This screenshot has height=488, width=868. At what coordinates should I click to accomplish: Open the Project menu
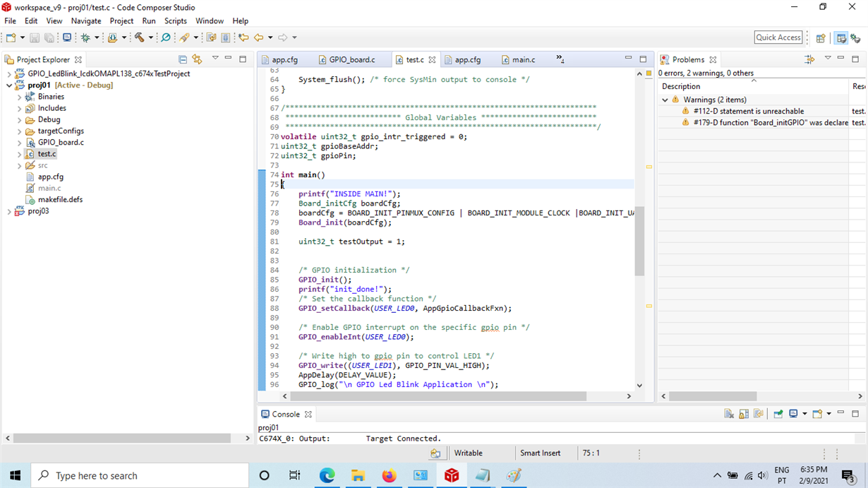point(121,21)
